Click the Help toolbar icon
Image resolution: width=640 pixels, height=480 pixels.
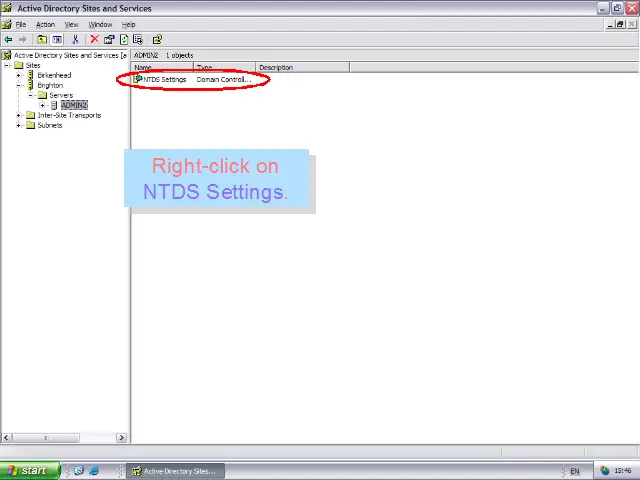click(x=157, y=40)
